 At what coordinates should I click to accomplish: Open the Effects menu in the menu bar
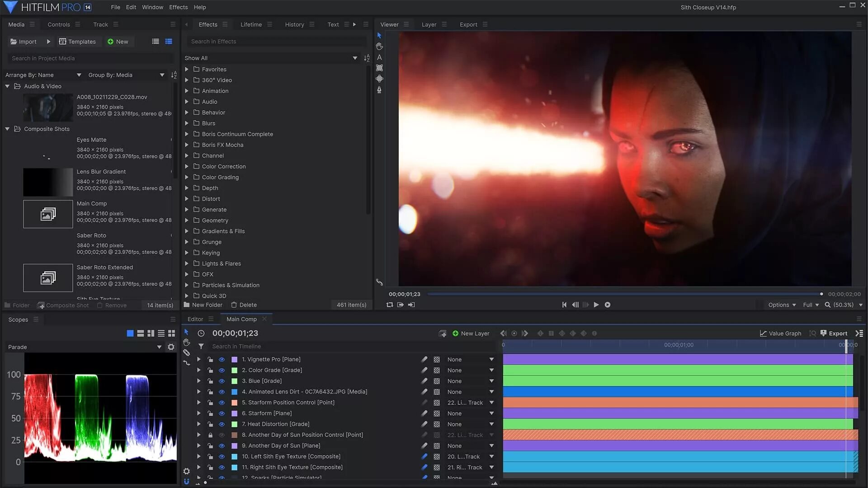178,7
